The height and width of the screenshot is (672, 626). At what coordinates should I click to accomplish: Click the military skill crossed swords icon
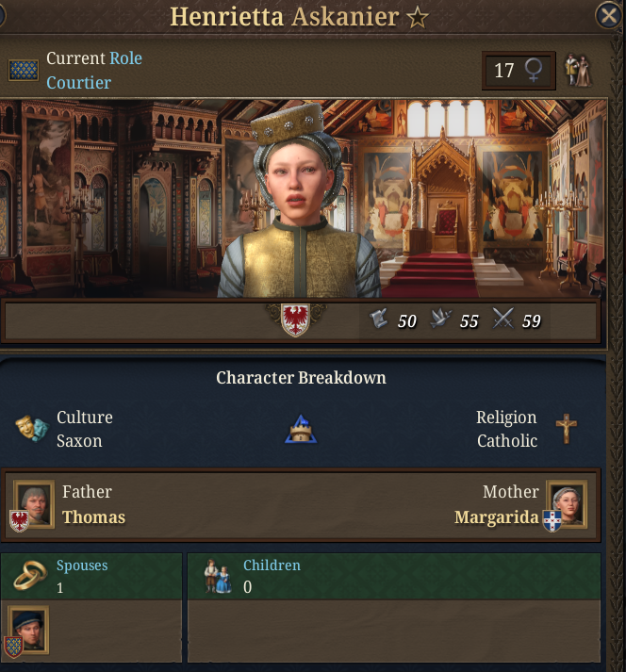coord(502,319)
